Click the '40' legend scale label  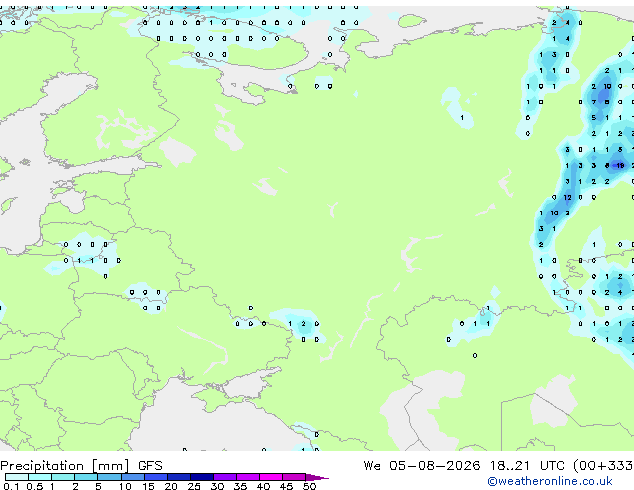[263, 486]
